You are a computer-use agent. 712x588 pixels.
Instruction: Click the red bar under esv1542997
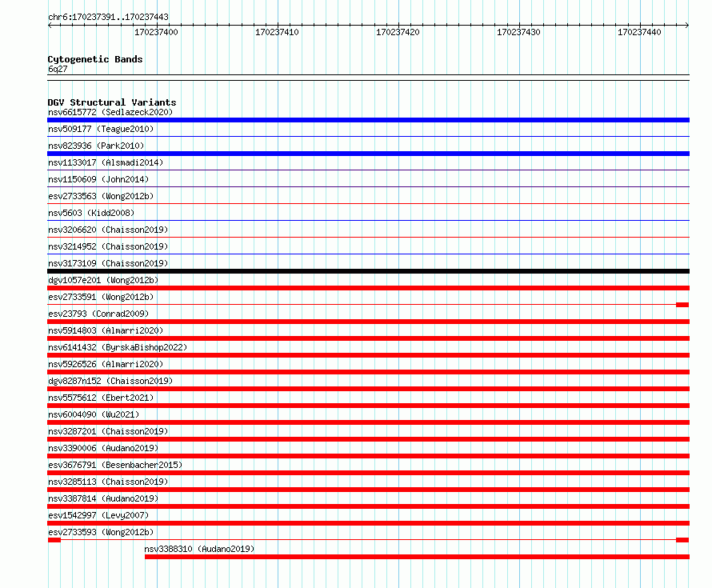pos(368,523)
